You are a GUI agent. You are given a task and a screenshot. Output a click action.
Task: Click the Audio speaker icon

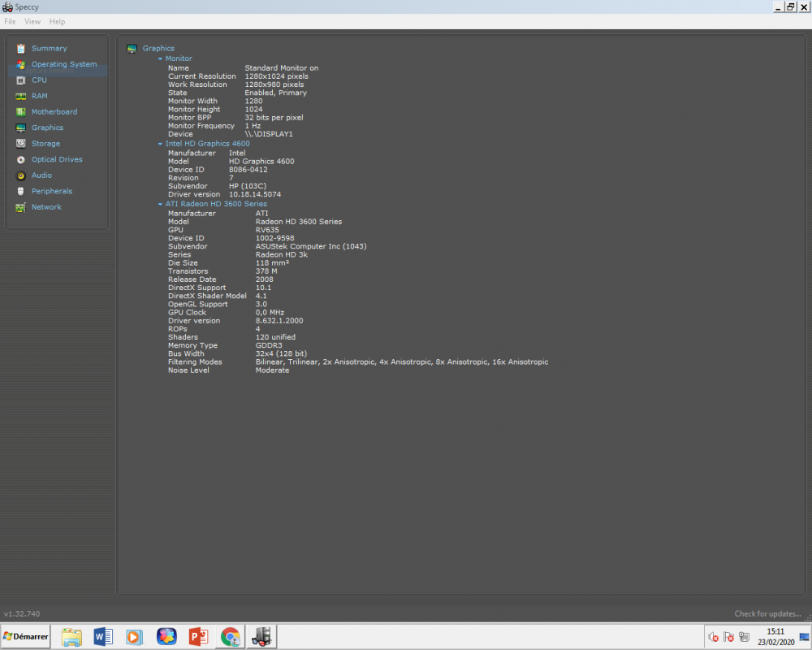tap(21, 175)
